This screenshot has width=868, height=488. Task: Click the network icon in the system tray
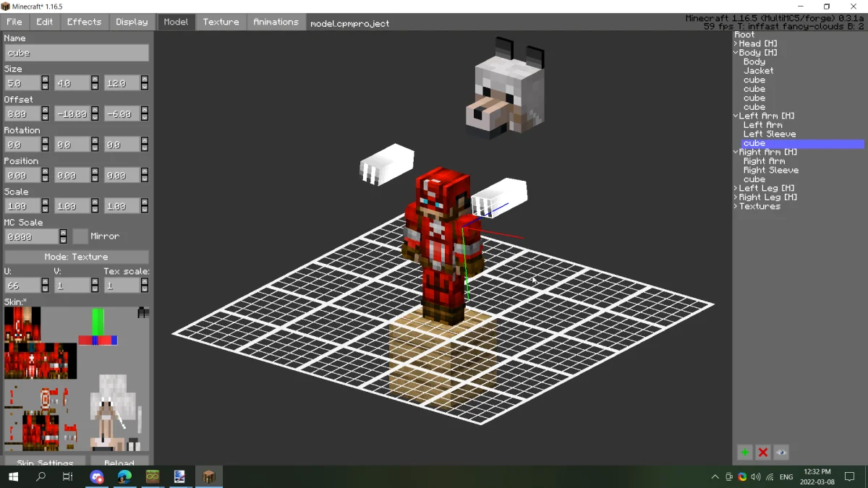[770, 476]
